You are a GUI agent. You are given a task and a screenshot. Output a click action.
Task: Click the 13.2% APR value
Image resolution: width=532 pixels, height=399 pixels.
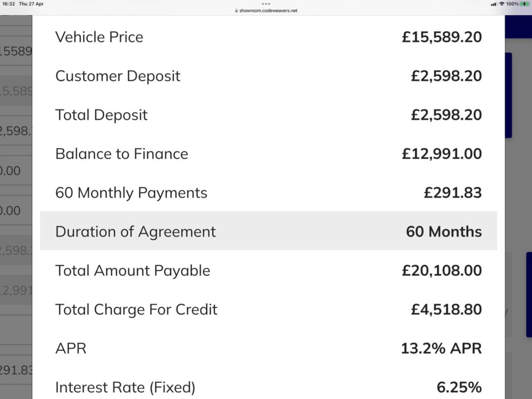[x=441, y=348]
